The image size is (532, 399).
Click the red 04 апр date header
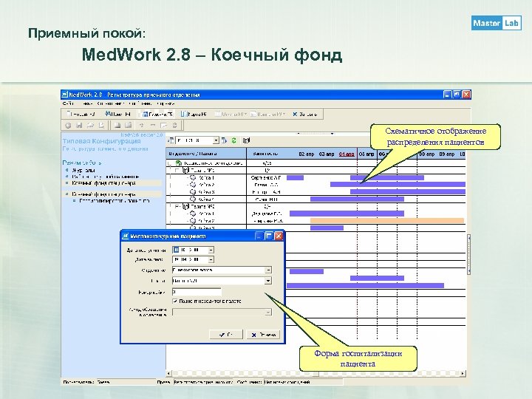coord(347,154)
